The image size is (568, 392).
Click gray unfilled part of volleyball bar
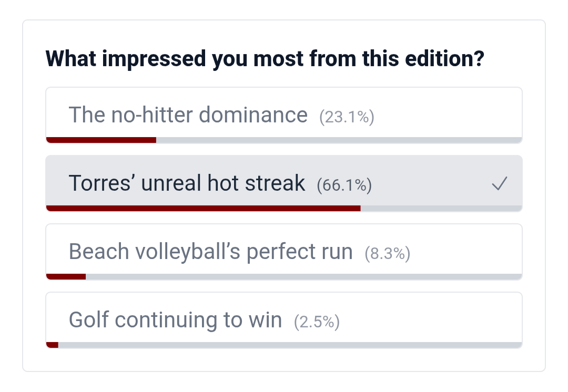[x=304, y=276]
